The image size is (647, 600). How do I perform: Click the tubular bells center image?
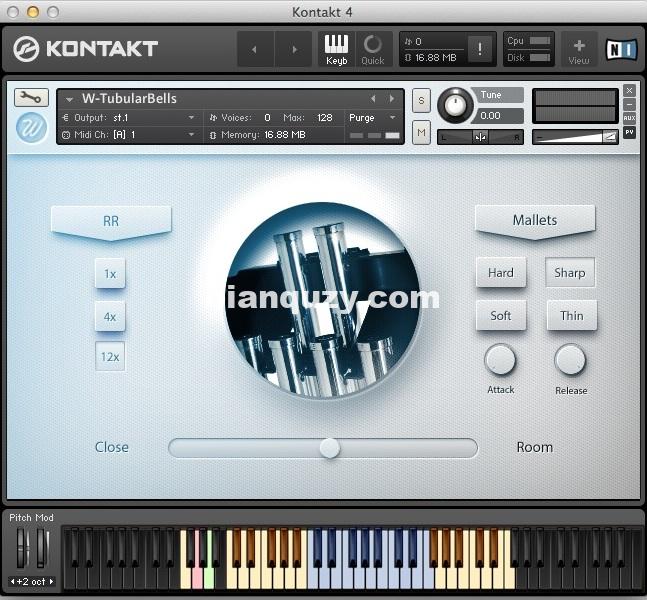pyautogui.click(x=323, y=300)
